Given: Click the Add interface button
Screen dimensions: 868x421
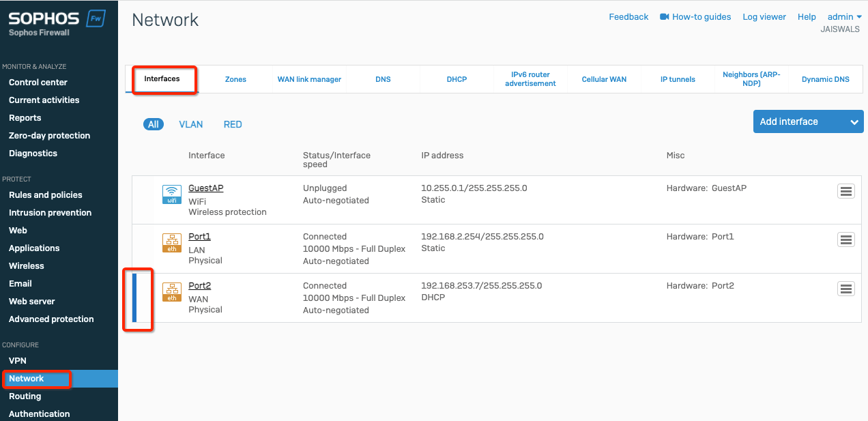Looking at the screenshot, I should tap(808, 121).
